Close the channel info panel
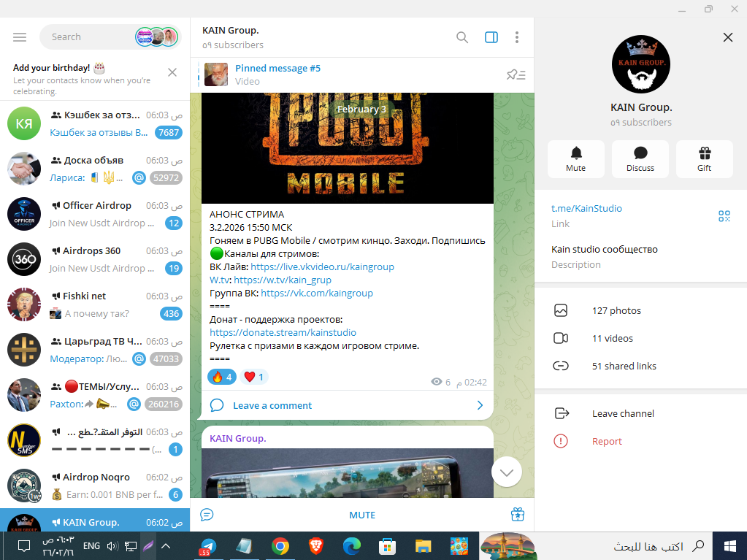The width and height of the screenshot is (747, 560). point(727,37)
